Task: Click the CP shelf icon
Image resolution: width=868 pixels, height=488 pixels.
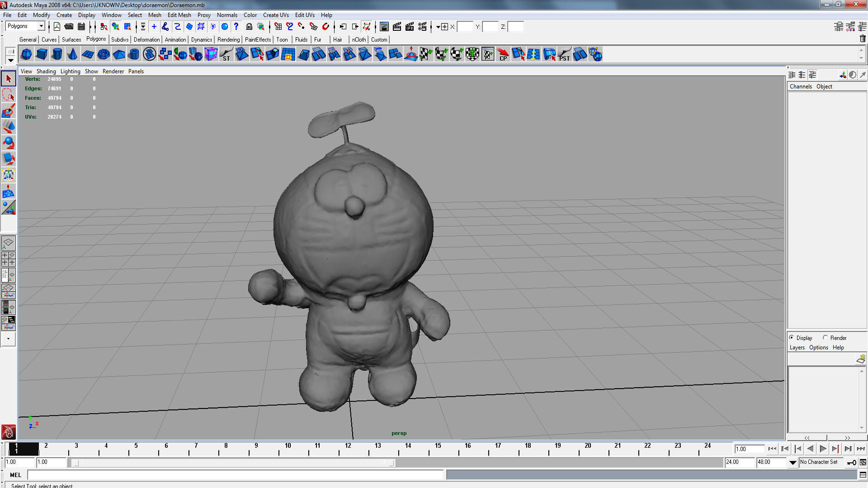Action: (503, 54)
